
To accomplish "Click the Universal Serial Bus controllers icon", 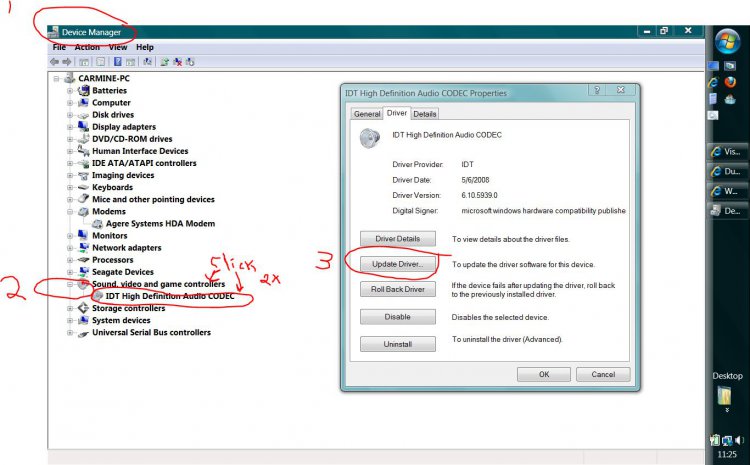I will click(84, 332).
